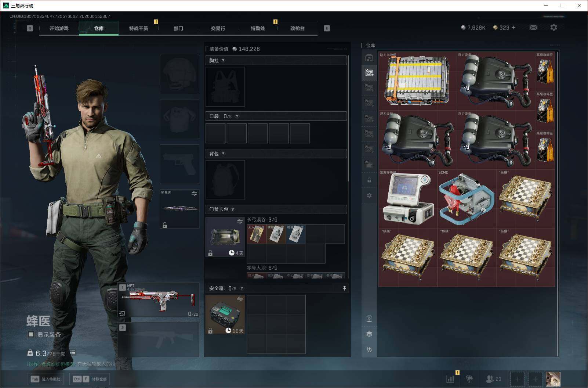
Task: Click the first empty pocket slot
Action: coord(215,133)
